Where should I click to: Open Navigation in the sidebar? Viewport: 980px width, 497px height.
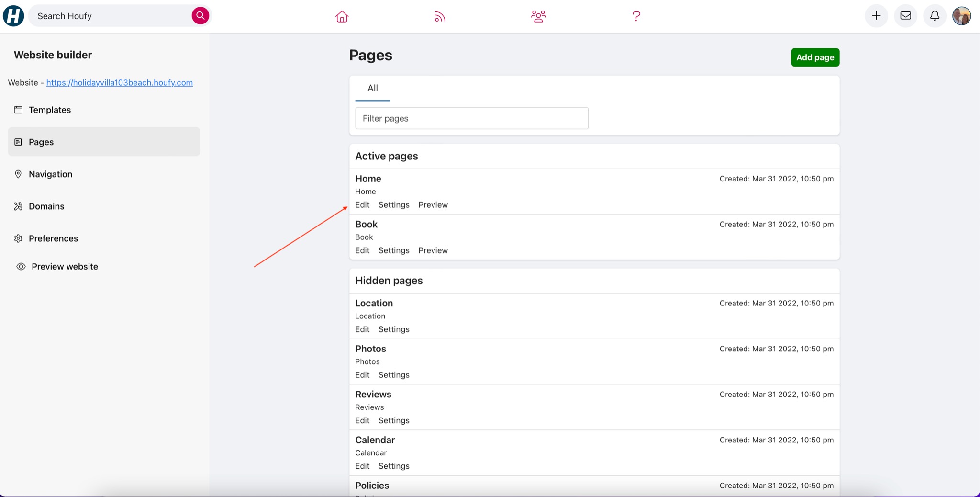click(x=104, y=174)
